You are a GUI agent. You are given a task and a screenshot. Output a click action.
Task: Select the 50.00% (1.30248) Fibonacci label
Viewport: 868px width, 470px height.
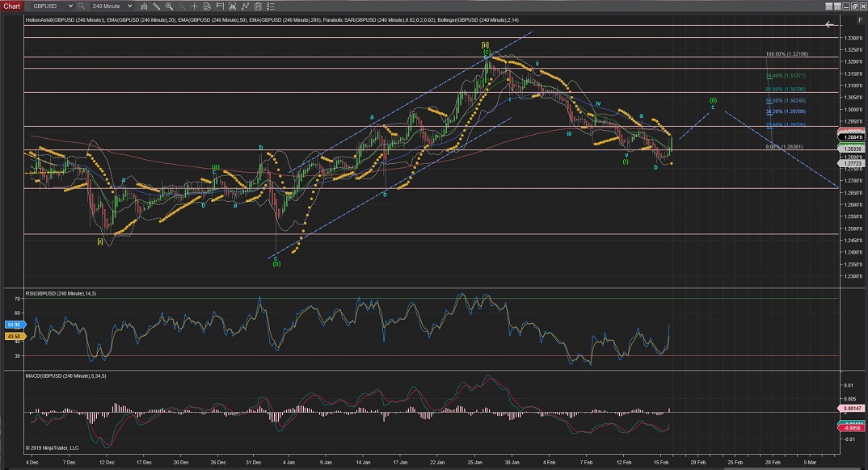coord(786,101)
